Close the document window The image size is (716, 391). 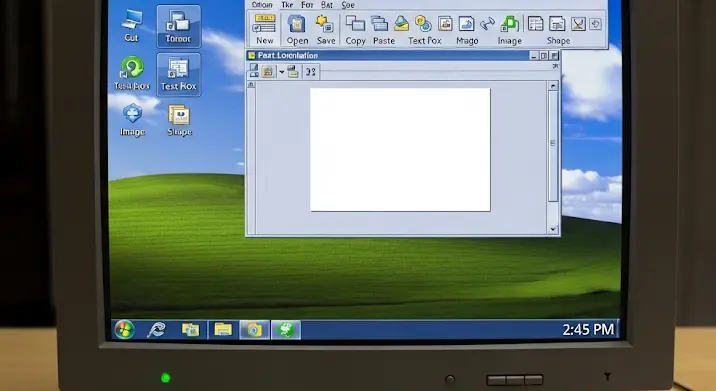point(554,56)
